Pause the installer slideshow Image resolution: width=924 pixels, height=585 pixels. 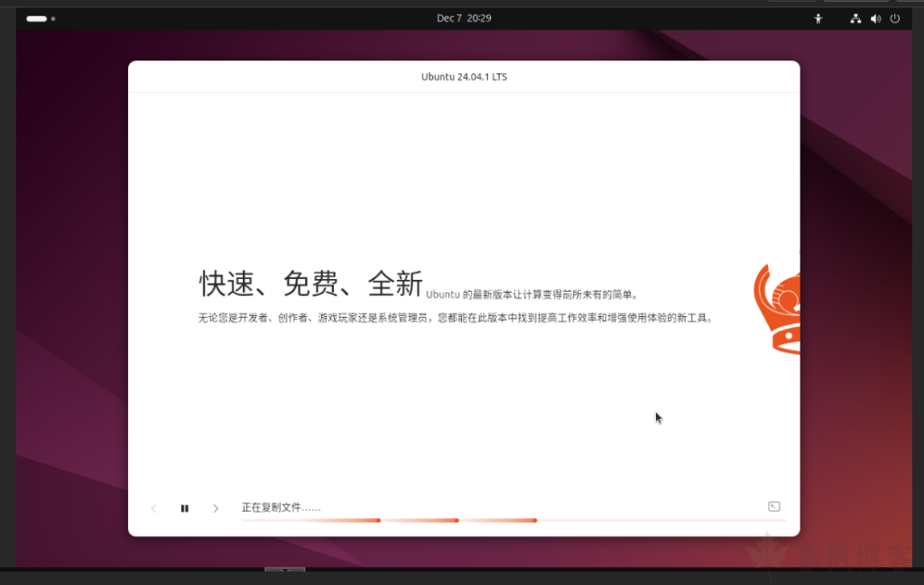(184, 508)
